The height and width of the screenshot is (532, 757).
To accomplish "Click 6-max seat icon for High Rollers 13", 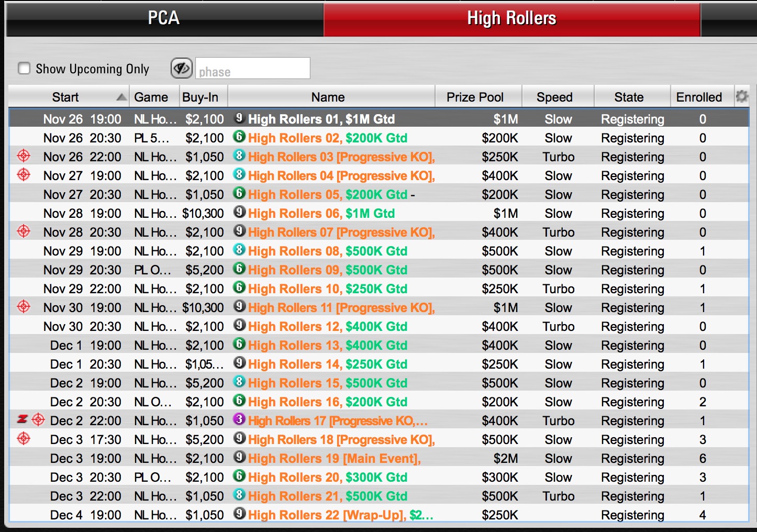I will [239, 345].
